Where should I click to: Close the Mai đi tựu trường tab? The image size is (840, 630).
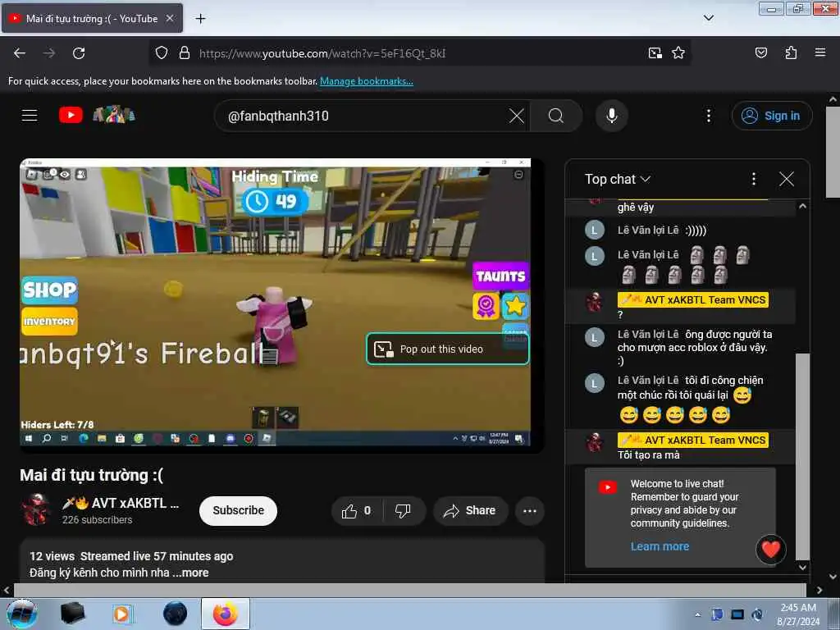170,18
